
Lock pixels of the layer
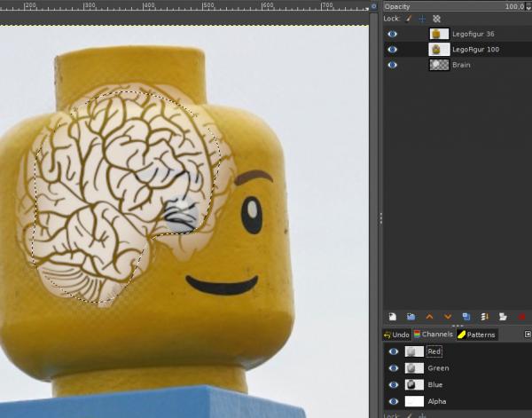[409, 19]
